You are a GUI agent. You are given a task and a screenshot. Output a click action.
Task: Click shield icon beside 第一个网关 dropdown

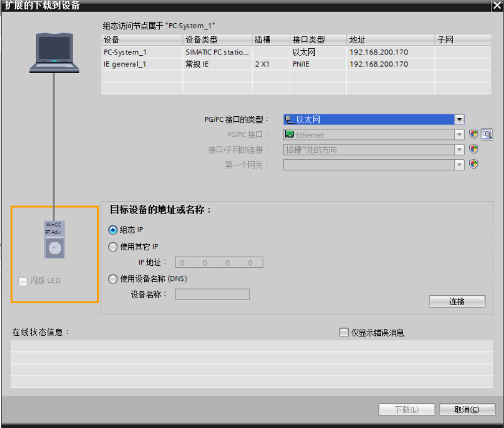473,165
